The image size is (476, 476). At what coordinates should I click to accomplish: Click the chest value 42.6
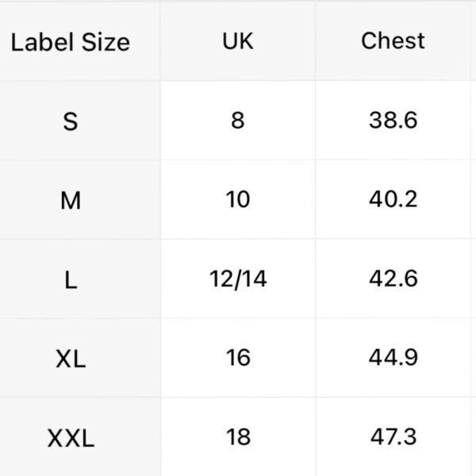(x=393, y=278)
